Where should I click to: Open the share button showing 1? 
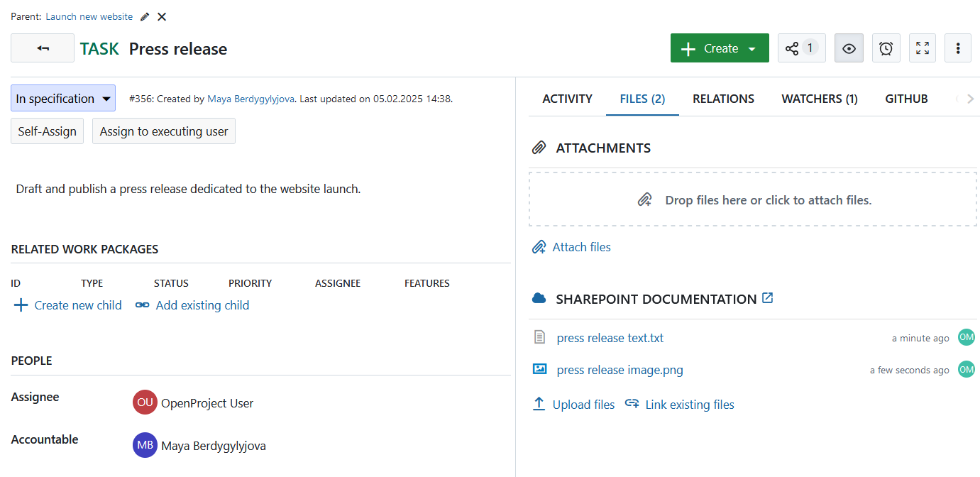coord(801,48)
